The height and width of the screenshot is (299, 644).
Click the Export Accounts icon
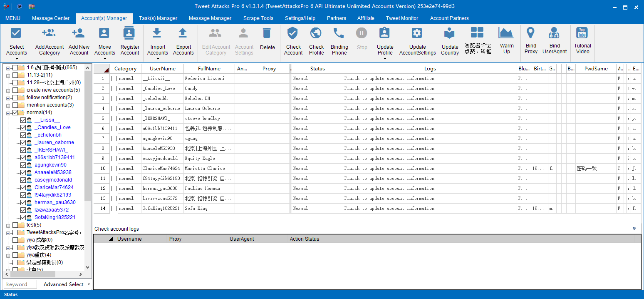(183, 33)
